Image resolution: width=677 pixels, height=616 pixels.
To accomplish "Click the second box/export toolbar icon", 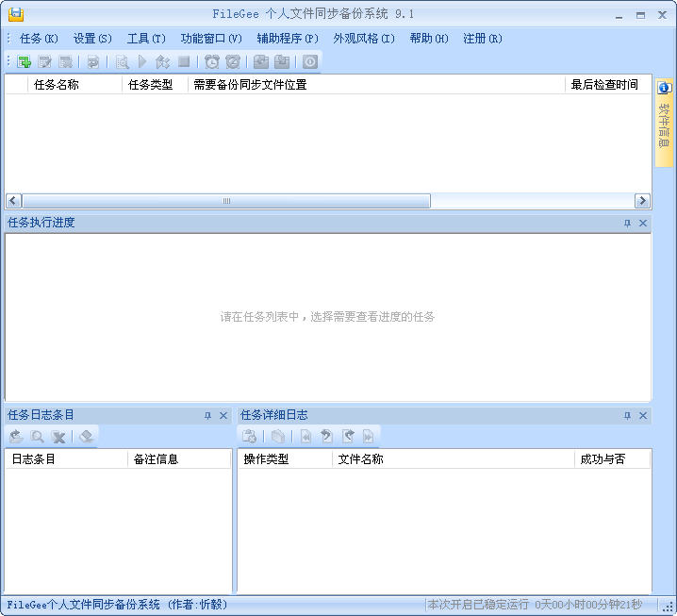I will coord(282,61).
